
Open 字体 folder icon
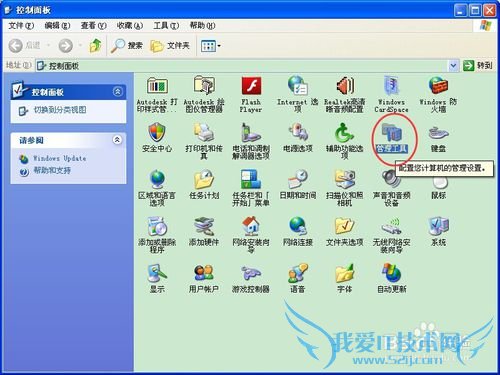point(344,273)
